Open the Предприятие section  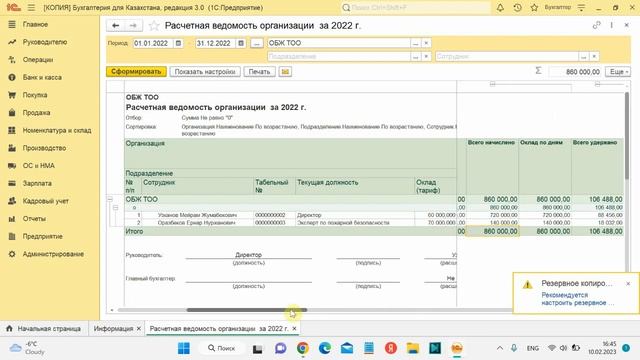click(42, 236)
